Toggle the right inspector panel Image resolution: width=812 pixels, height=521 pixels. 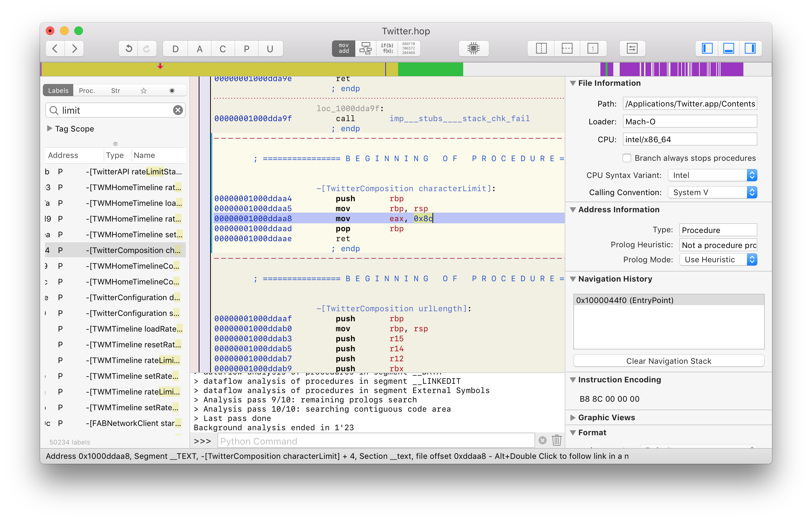click(750, 49)
